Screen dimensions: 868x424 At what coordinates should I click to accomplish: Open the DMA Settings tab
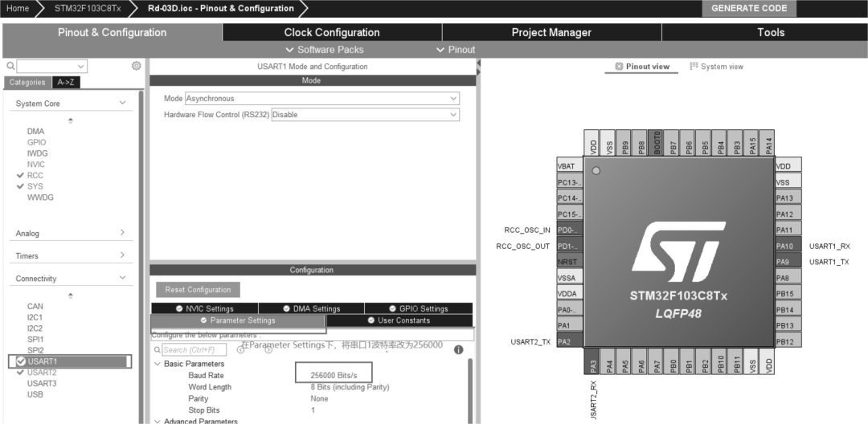(x=311, y=308)
